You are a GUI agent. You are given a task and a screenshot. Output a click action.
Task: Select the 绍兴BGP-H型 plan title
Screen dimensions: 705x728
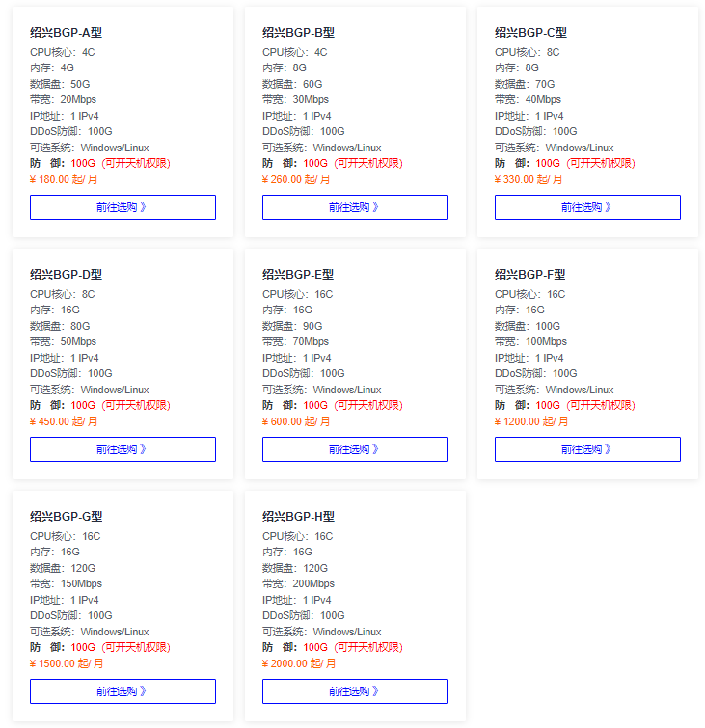[298, 516]
